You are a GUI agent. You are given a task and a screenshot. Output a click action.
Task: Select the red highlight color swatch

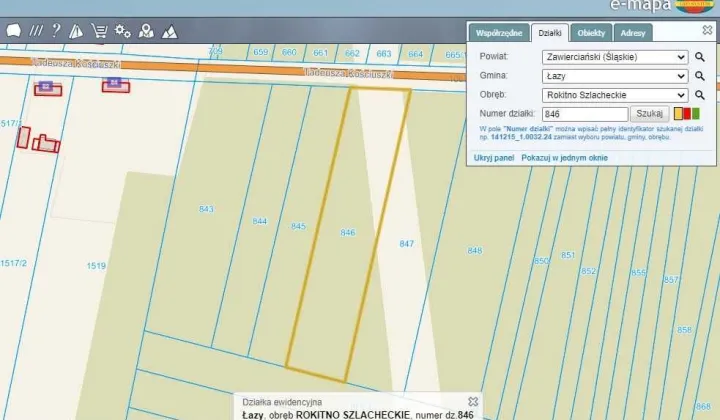click(687, 114)
